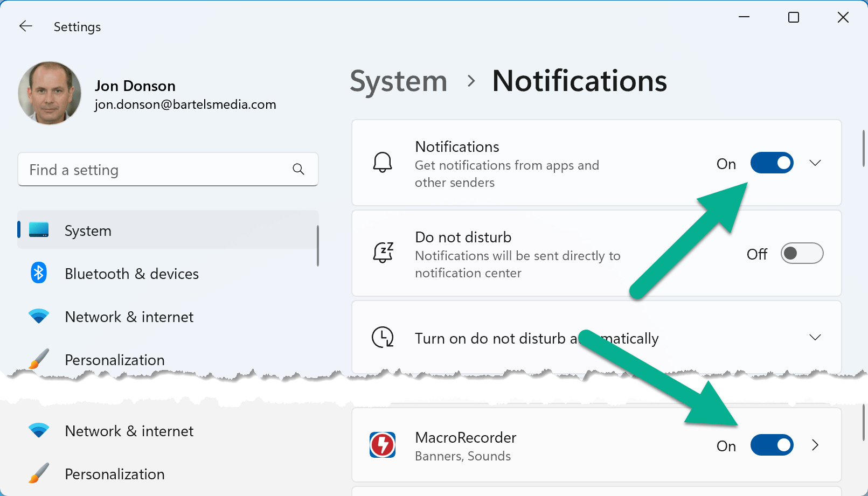Expand the Notifications section chevron
The width and height of the screenshot is (868, 496).
pos(815,163)
